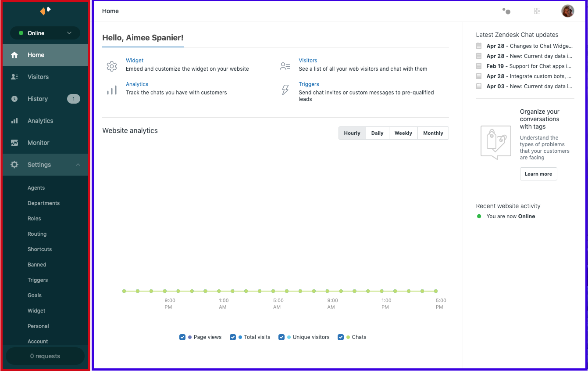Click the Learn more button about tags
The height and width of the screenshot is (371, 588).
(x=538, y=174)
